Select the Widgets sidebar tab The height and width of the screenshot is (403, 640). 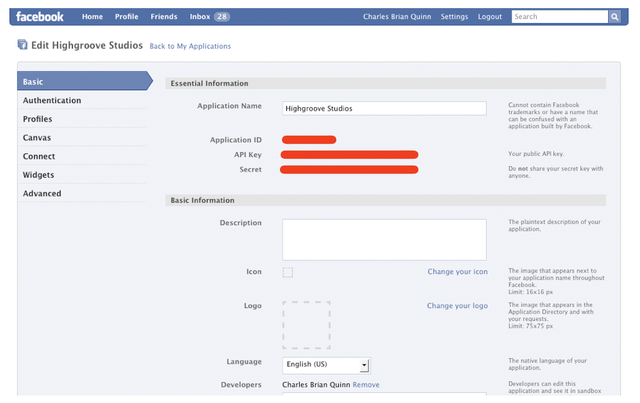coord(82,175)
